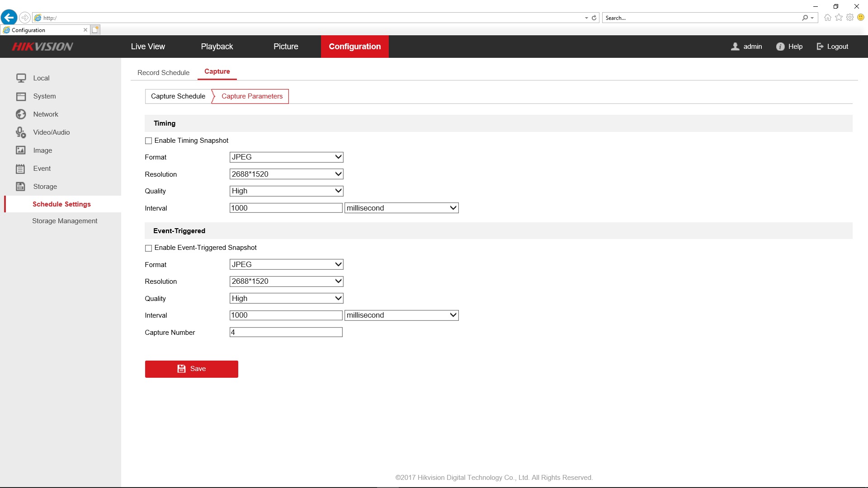Open the Event calendar icon
Screen dimensions: 868x488
pyautogui.click(x=21, y=169)
